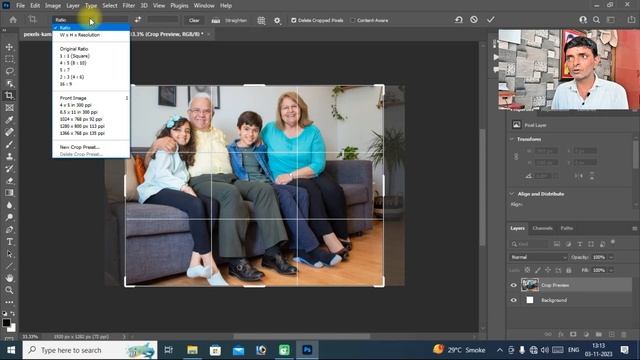Click the Home icon in options bar

(13, 20)
